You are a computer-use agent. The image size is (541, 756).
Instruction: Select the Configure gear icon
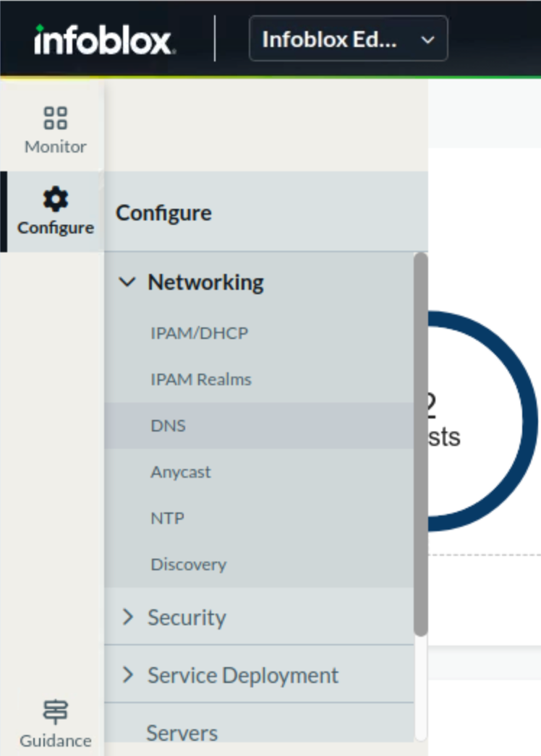point(56,199)
